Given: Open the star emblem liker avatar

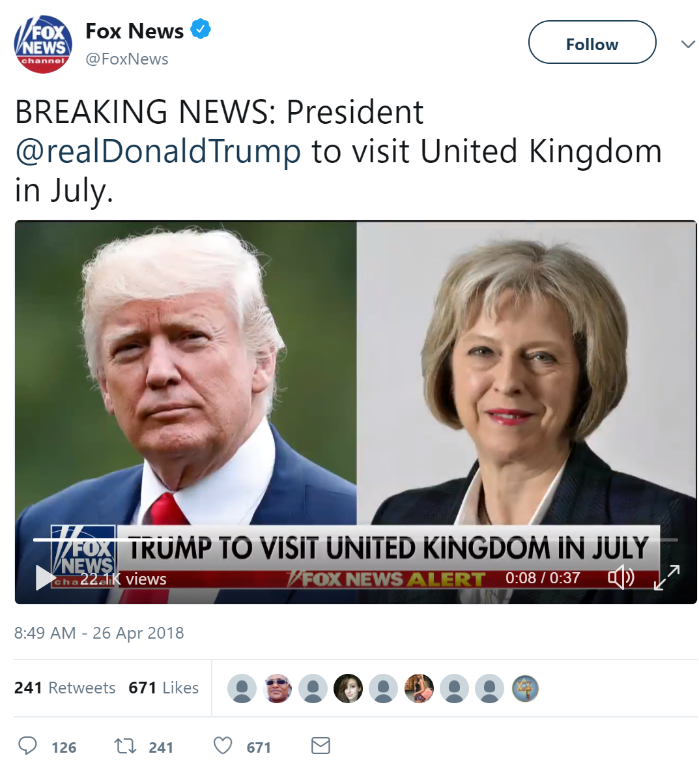Looking at the screenshot, I should click(525, 688).
